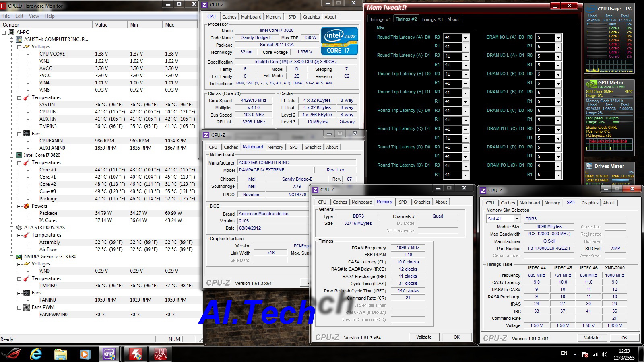Click the network signal bars tray icon
The height and width of the screenshot is (362, 644).
tap(595, 354)
